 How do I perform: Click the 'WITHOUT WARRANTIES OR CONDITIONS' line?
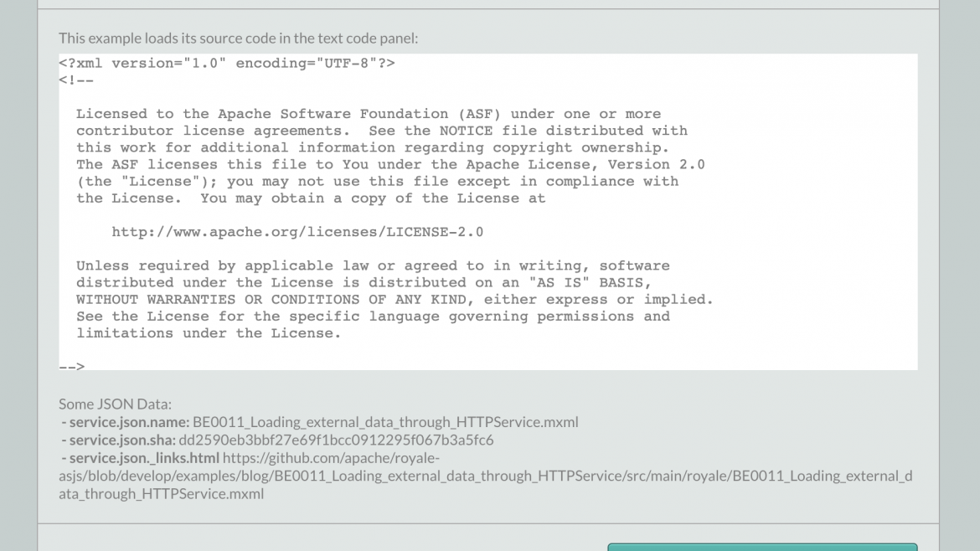pyautogui.click(x=394, y=299)
